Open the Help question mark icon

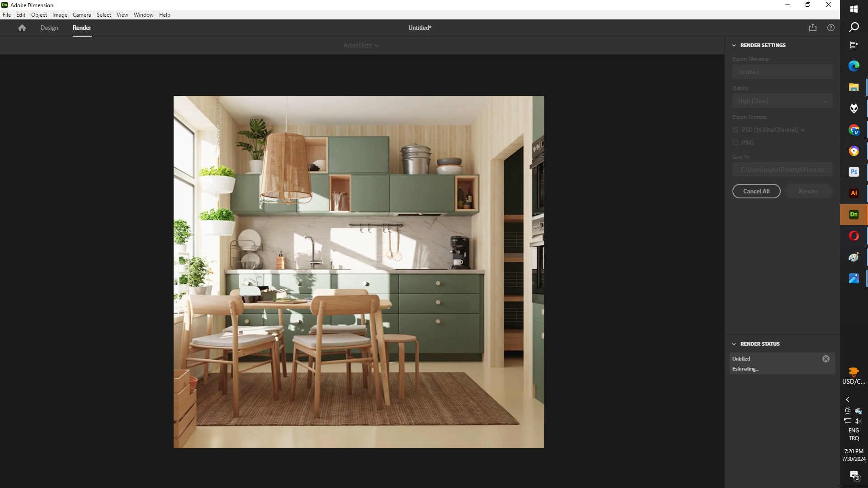[x=830, y=28]
